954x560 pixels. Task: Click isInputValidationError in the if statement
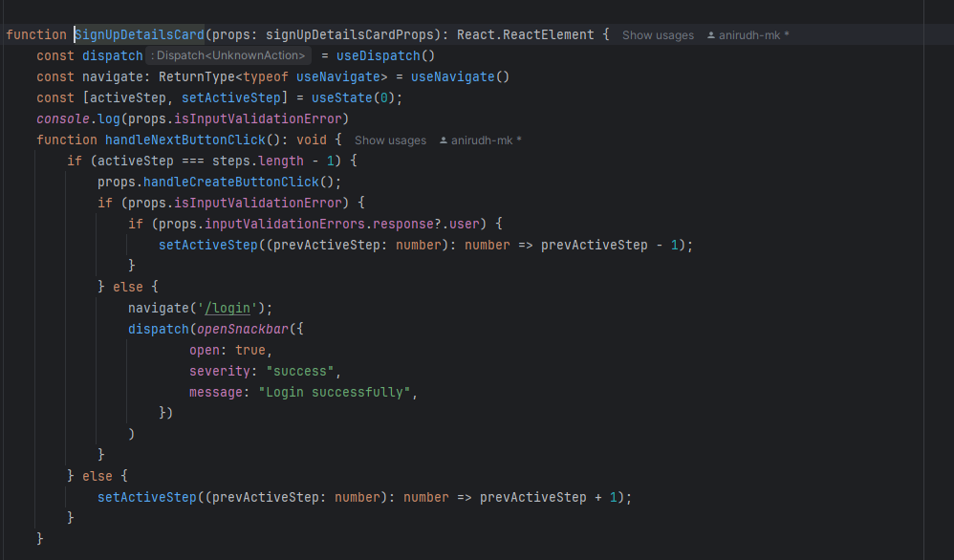pos(258,204)
